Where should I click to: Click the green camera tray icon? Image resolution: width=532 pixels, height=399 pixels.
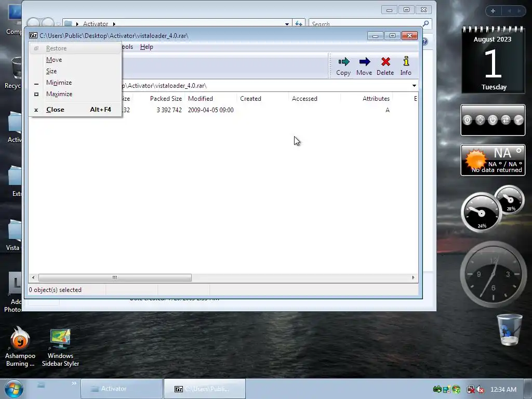[437, 390]
